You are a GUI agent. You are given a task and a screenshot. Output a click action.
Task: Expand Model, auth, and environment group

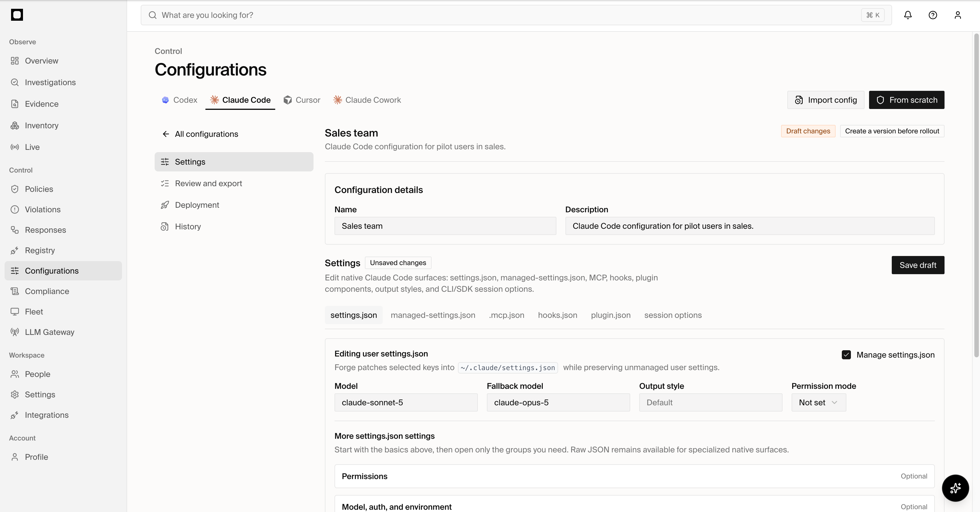(x=634, y=504)
